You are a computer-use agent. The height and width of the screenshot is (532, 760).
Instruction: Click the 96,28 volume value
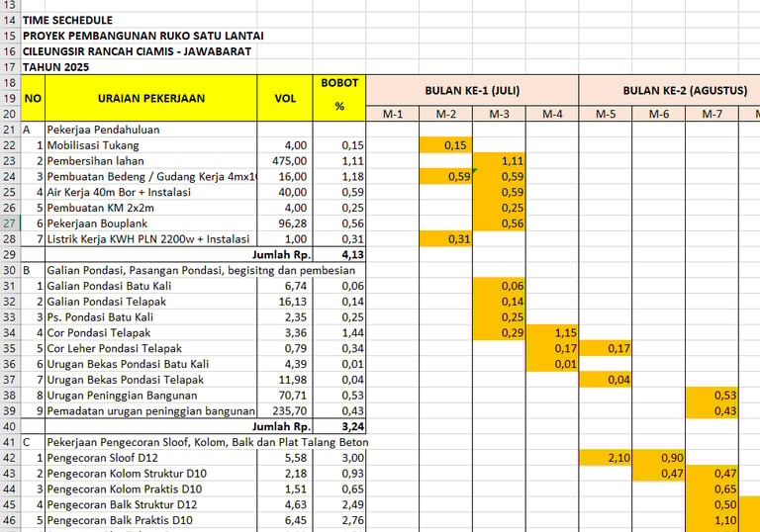point(285,223)
